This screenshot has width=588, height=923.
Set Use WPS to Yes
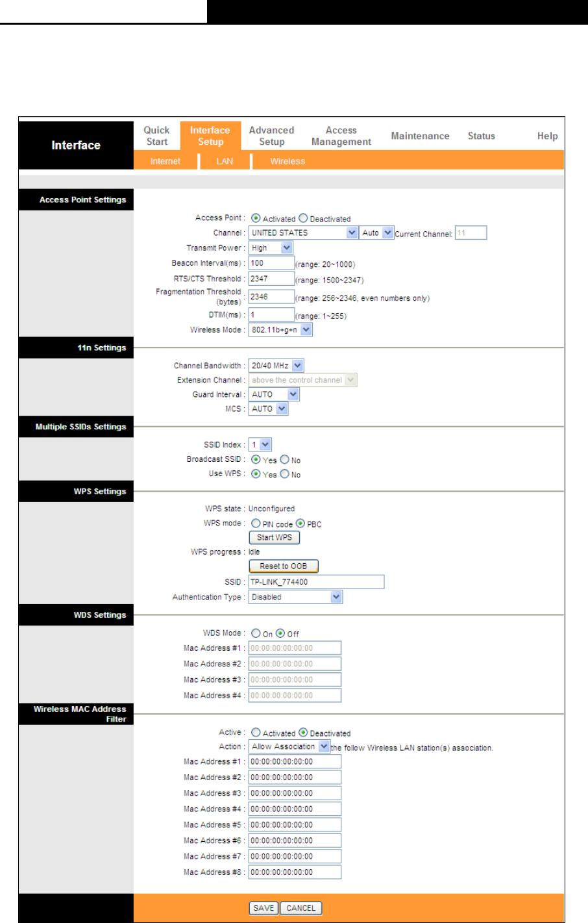[x=256, y=474]
